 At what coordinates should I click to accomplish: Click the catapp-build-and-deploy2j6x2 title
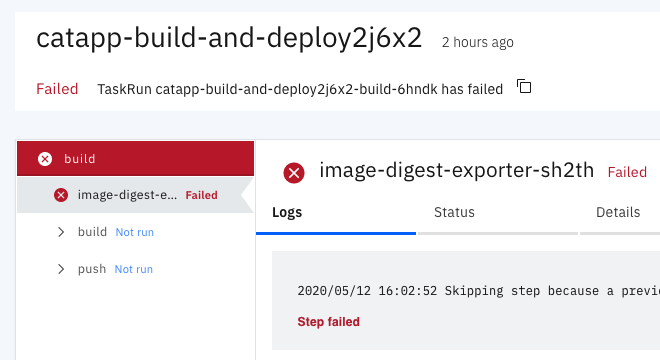click(x=229, y=39)
